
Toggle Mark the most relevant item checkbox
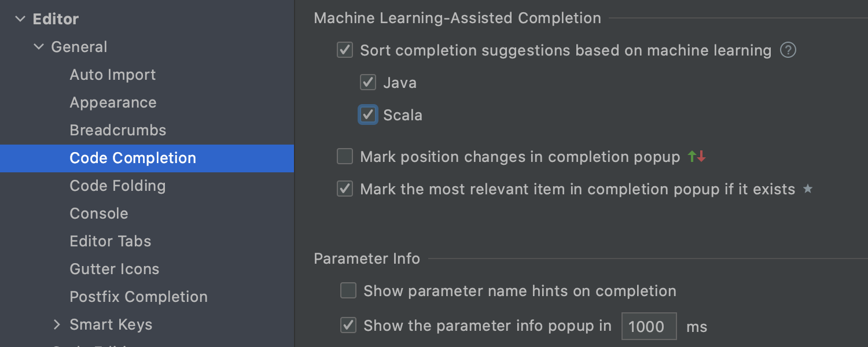pos(345,189)
